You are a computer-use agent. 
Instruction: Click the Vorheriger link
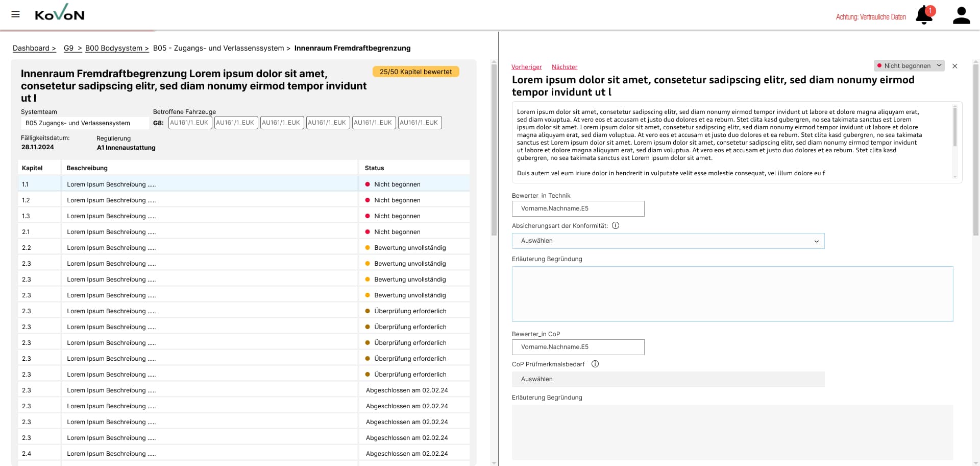526,67
